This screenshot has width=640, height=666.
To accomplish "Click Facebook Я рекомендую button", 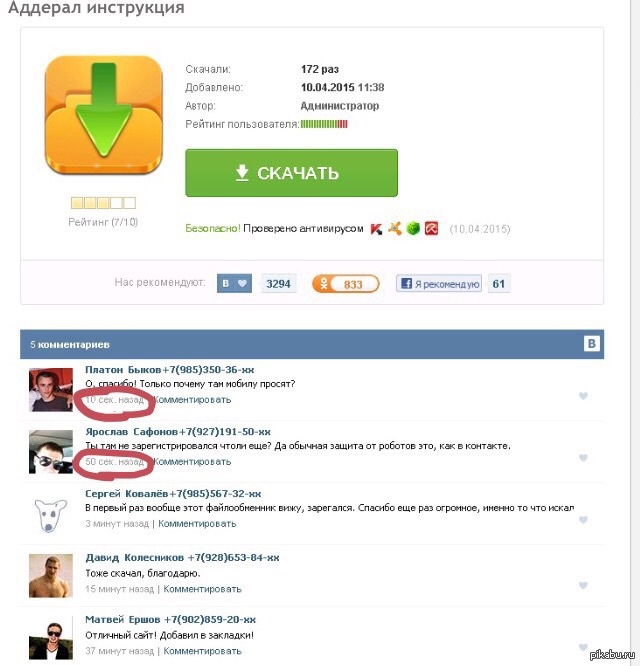I will coord(439,283).
